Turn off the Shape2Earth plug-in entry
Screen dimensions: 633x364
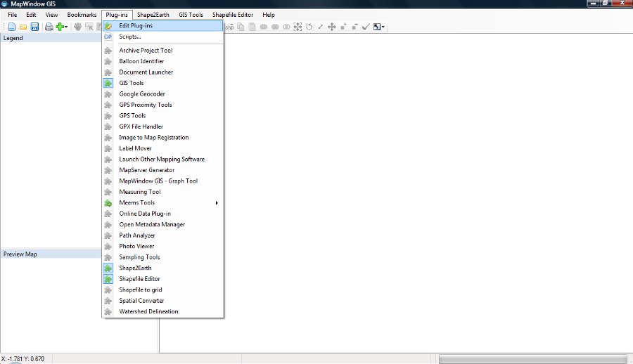click(x=162, y=268)
